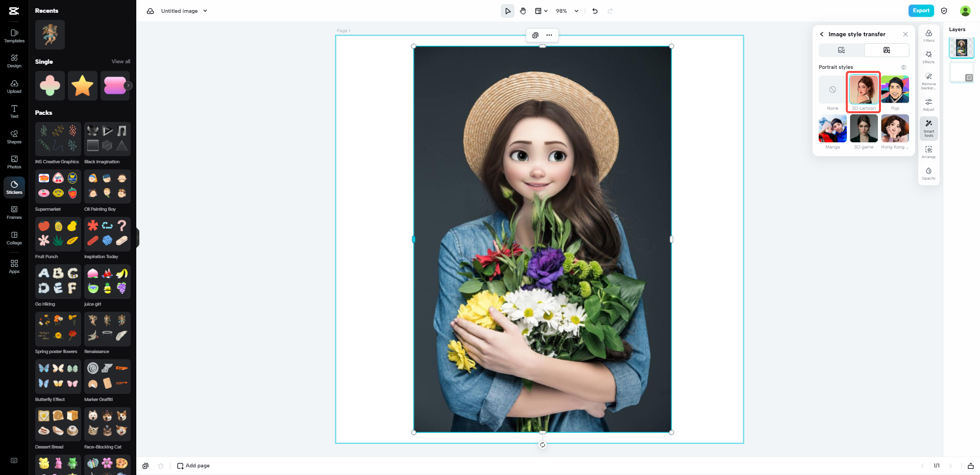This screenshot has width=980, height=475.
Task: Add the pastel flower Single sticker
Action: (x=50, y=86)
